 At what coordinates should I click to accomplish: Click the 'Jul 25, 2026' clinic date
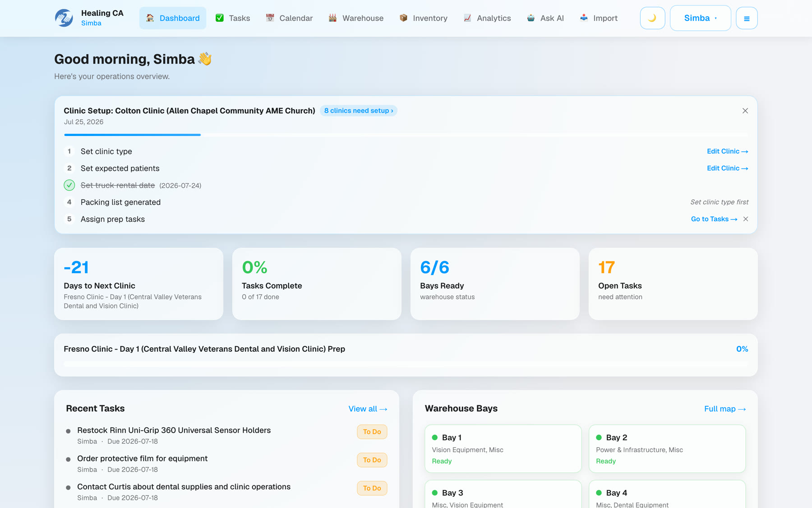tap(83, 122)
